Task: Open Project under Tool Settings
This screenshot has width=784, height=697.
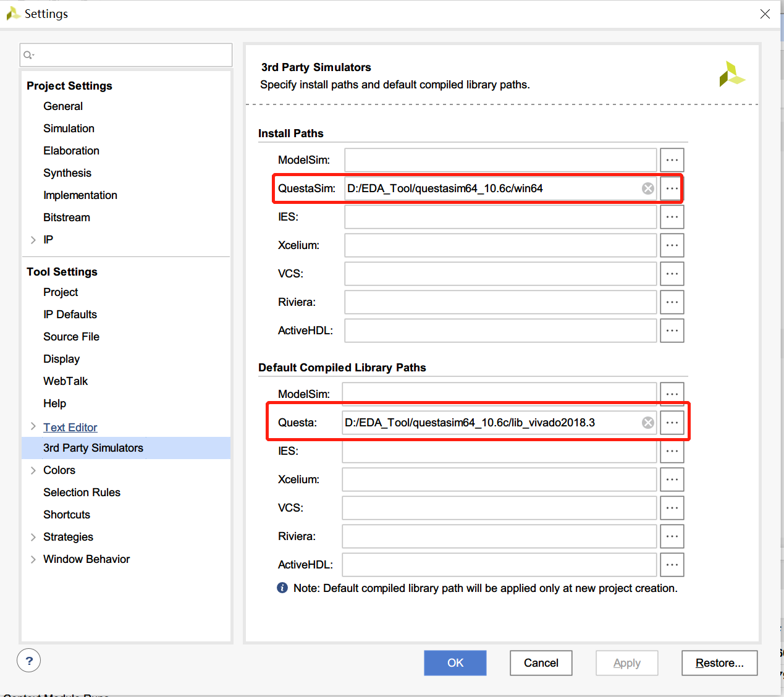Action: pyautogui.click(x=61, y=292)
